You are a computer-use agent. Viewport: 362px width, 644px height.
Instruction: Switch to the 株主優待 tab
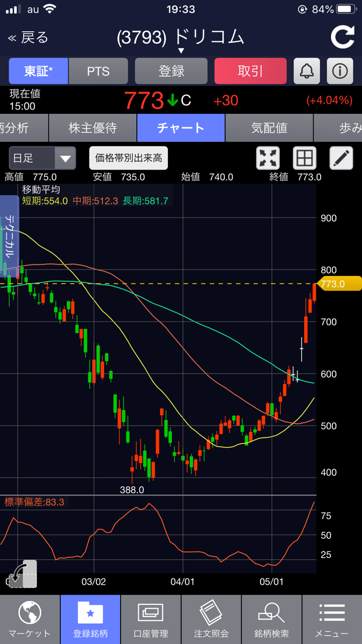pos(93,128)
